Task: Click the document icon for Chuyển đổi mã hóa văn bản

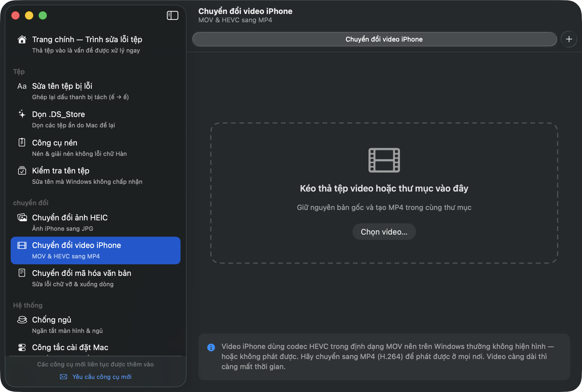Action: click(22, 273)
